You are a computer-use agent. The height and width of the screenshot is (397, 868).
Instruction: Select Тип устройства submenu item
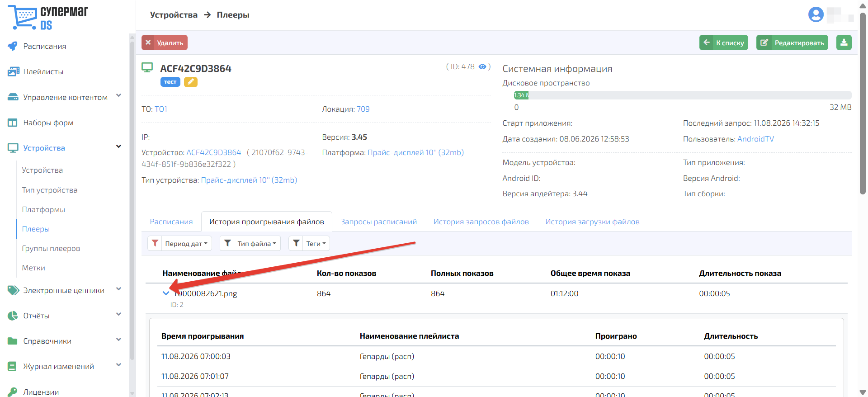[50, 190]
